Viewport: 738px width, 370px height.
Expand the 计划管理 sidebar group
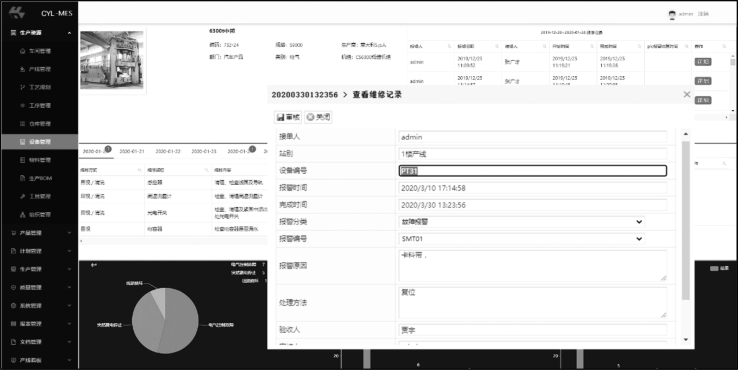point(69,251)
